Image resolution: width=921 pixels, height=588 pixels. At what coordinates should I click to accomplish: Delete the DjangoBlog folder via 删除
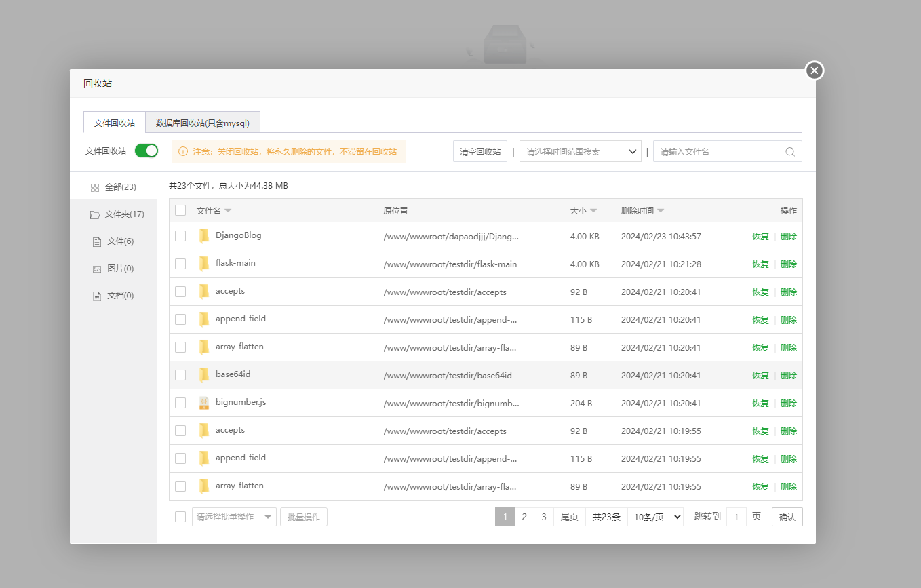tap(789, 237)
